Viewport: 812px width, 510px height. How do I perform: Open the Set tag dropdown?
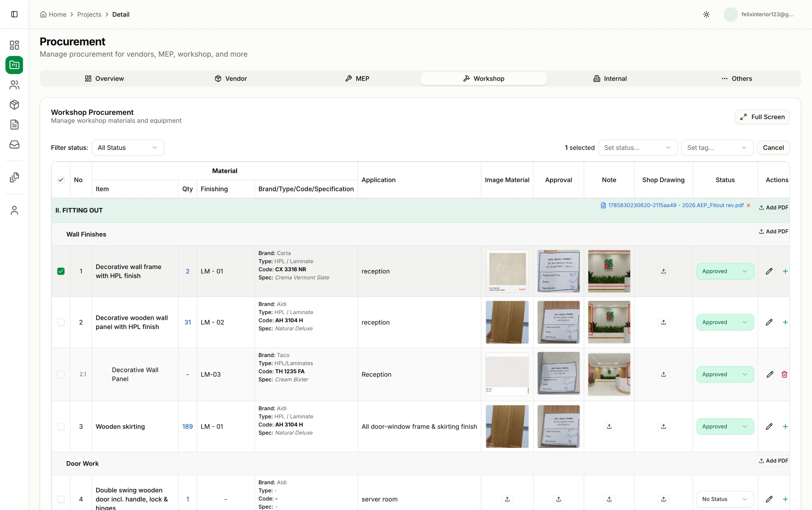click(x=717, y=148)
